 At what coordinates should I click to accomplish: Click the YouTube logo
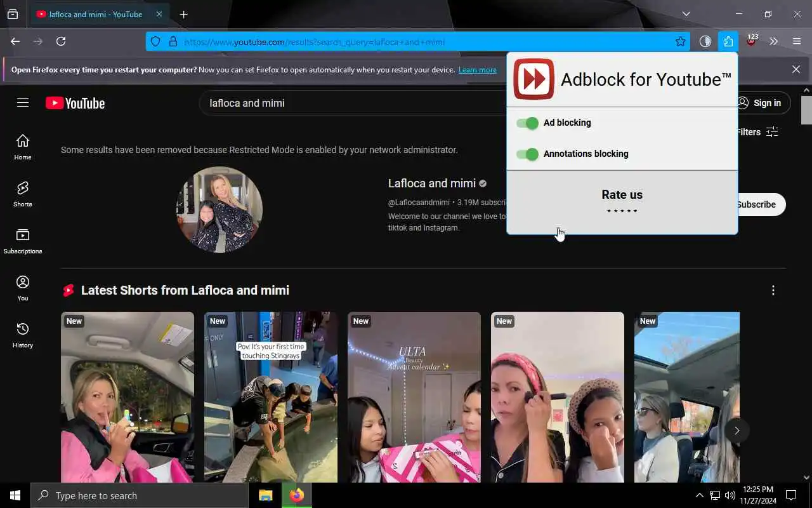(75, 103)
